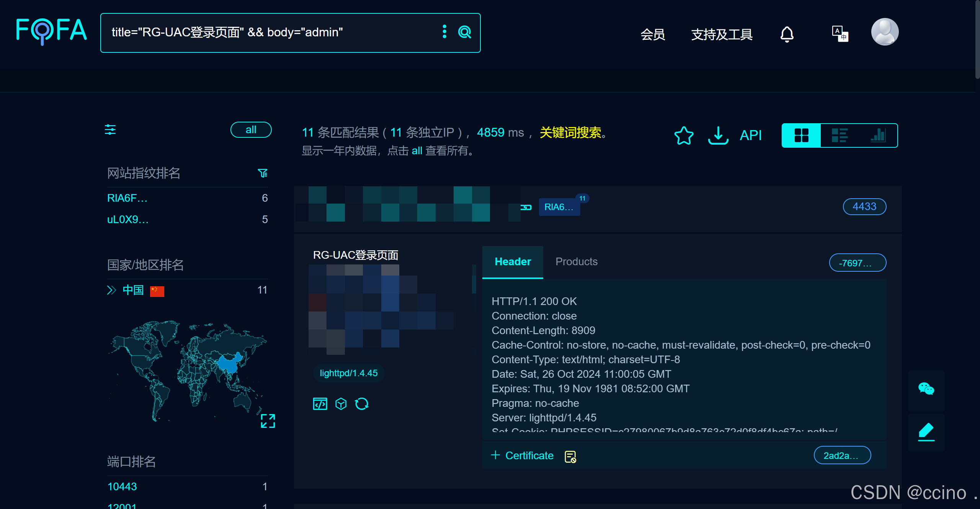Switch to the list view layout
The width and height of the screenshot is (980, 509).
[840, 135]
